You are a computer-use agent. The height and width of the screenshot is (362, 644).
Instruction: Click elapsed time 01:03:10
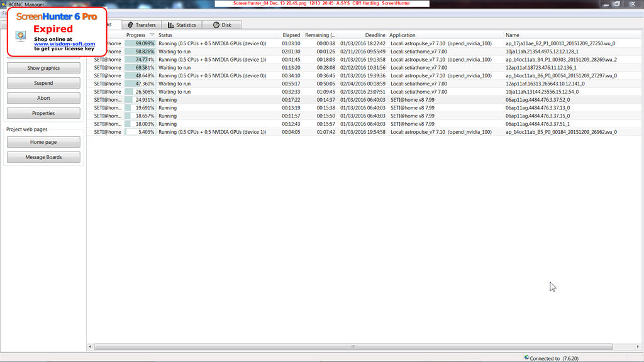point(291,43)
